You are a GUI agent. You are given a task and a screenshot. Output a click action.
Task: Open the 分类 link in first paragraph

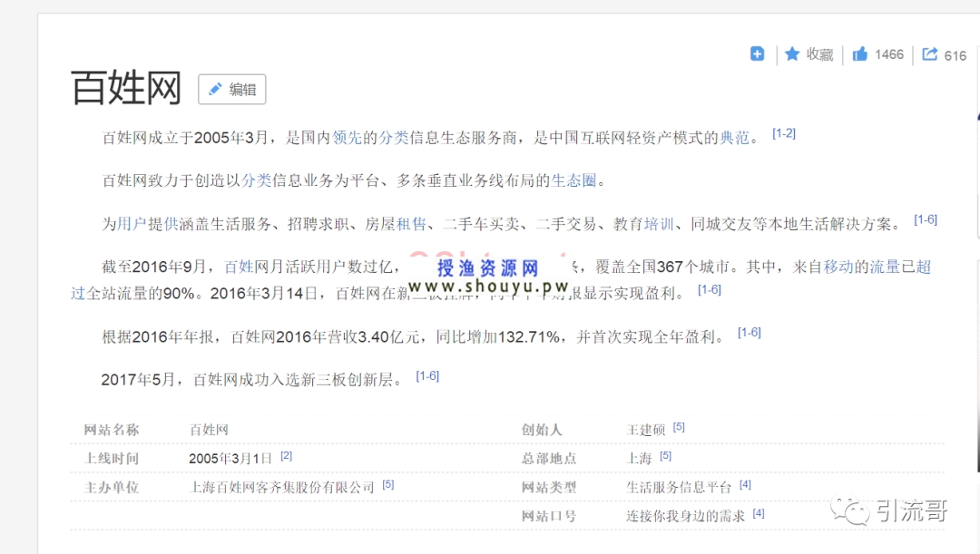(393, 138)
